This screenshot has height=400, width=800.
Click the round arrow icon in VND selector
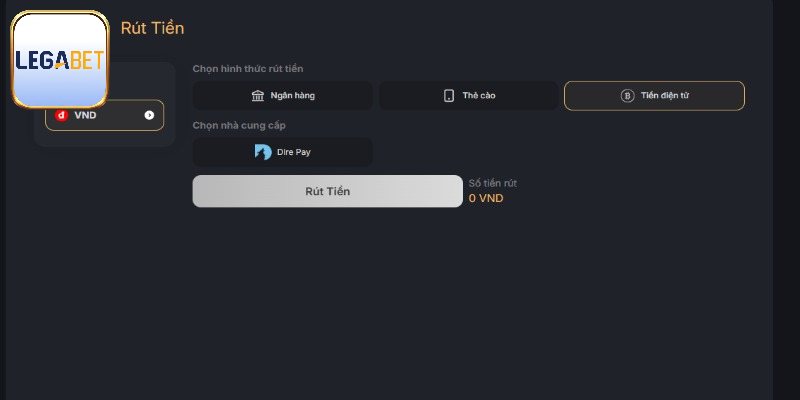pos(149,115)
